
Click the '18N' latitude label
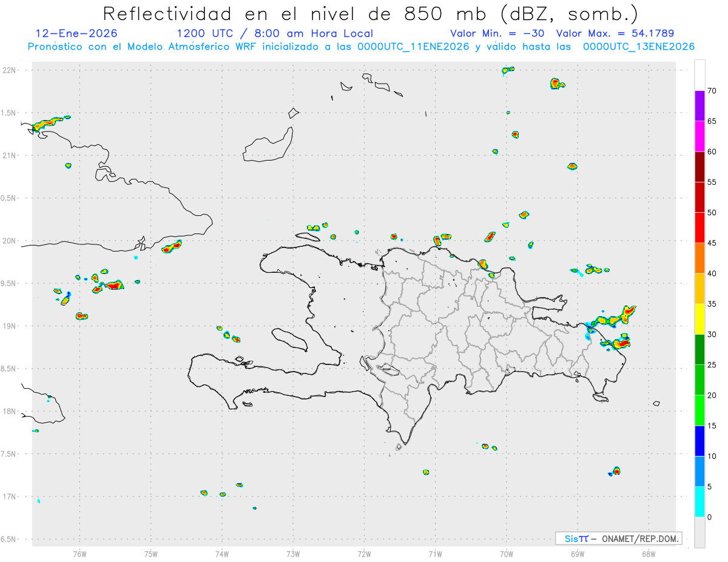coord(10,411)
